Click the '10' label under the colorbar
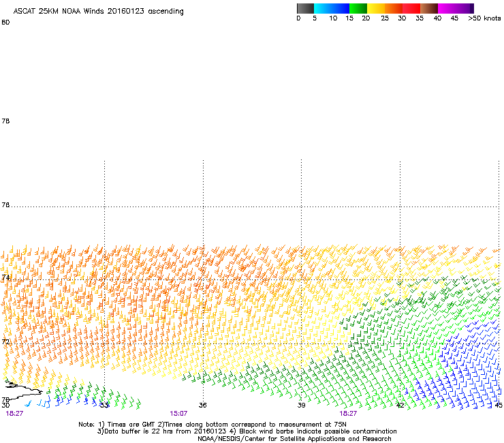The height and width of the screenshot is (443, 504). tap(333, 18)
